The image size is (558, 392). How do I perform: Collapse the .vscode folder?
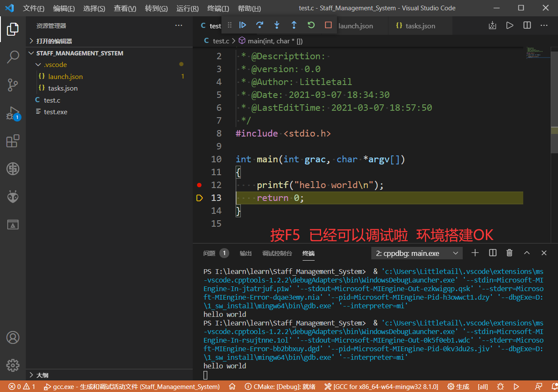pyautogui.click(x=109, y=65)
